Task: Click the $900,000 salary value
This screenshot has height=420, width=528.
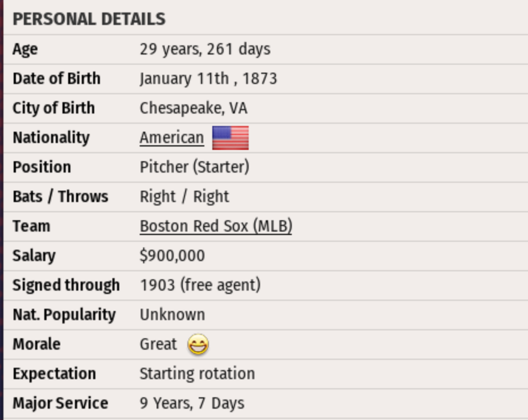Action: (x=172, y=255)
